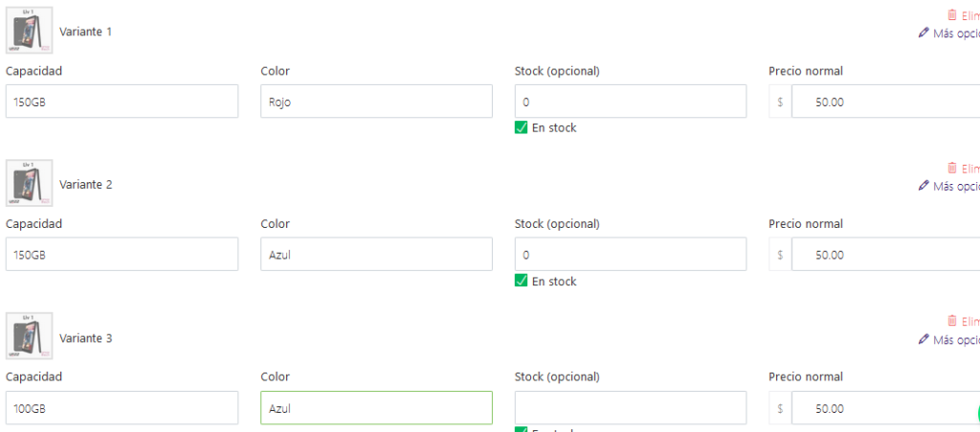
Task: Click pencil icon for Variante 2 options
Action: click(x=924, y=186)
